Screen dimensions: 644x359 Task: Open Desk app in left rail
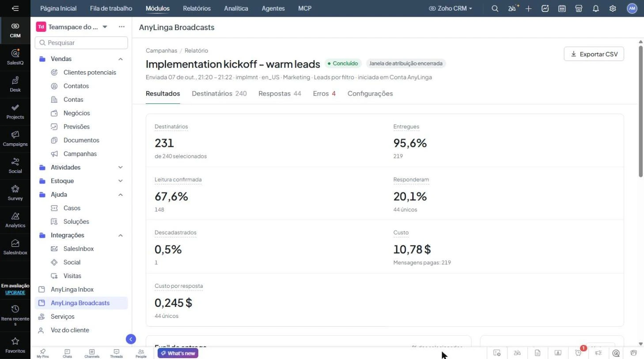click(x=15, y=84)
